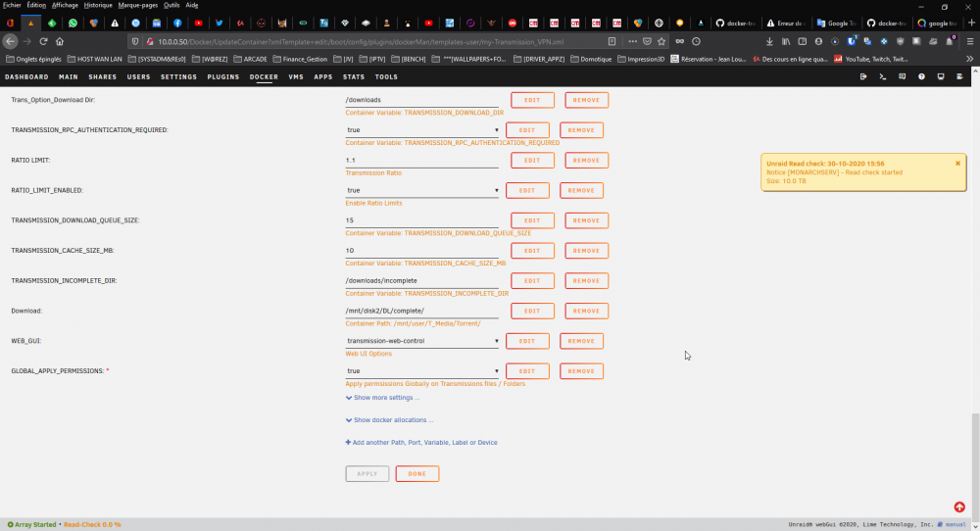Switch to the WhatsApp pinned tab
980x531 pixels.
(73, 24)
